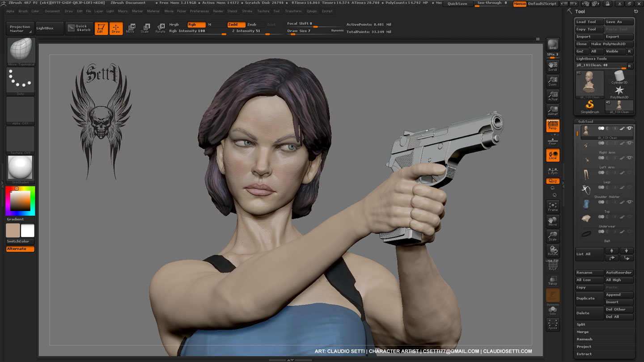Click the right shelf Move view icon
The width and height of the screenshot is (644, 362).
(x=553, y=221)
